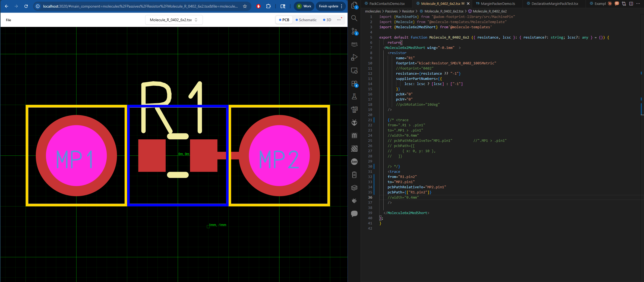The image size is (644, 282).
Task: Bookmark this page with the star icon
Action: click(x=245, y=6)
